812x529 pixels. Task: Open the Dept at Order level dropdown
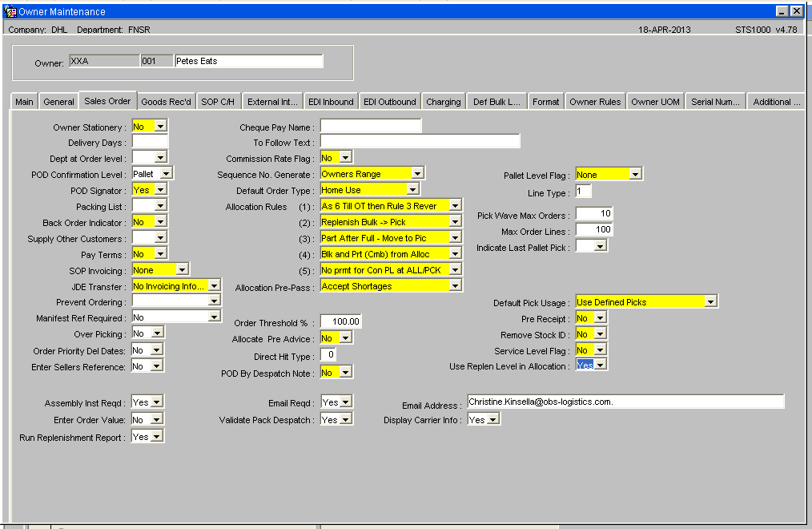pos(160,158)
